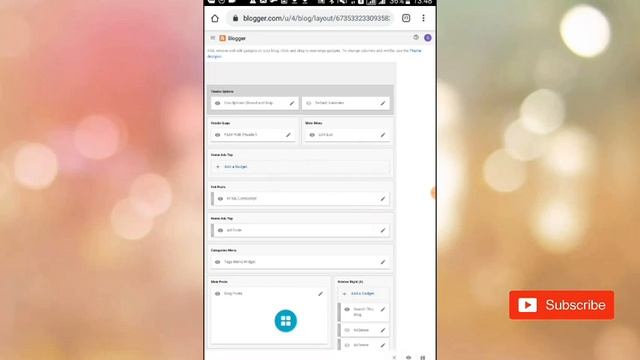Tap the teal floating grid button
Screen dimensions: 640x360
click(x=286, y=321)
